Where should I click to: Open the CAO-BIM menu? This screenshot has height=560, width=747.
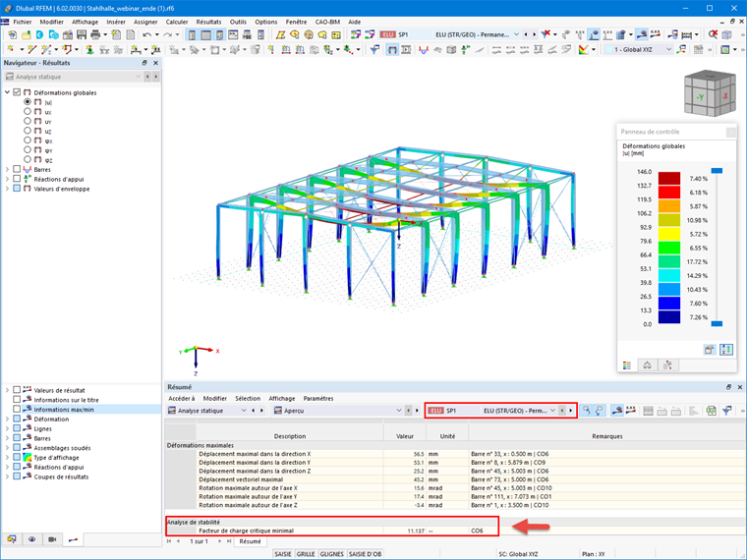[x=327, y=22]
